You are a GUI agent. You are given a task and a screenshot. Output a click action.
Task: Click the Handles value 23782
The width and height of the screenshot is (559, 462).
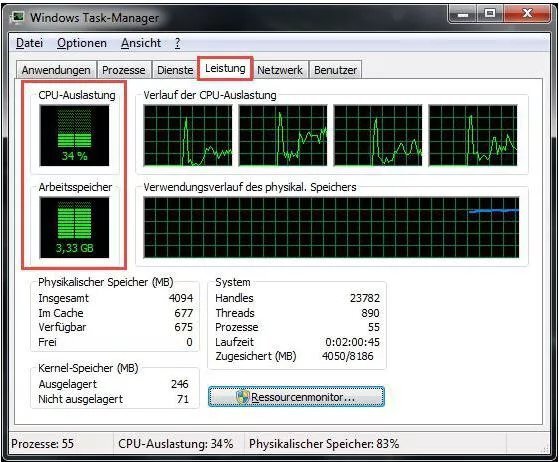pyautogui.click(x=365, y=298)
